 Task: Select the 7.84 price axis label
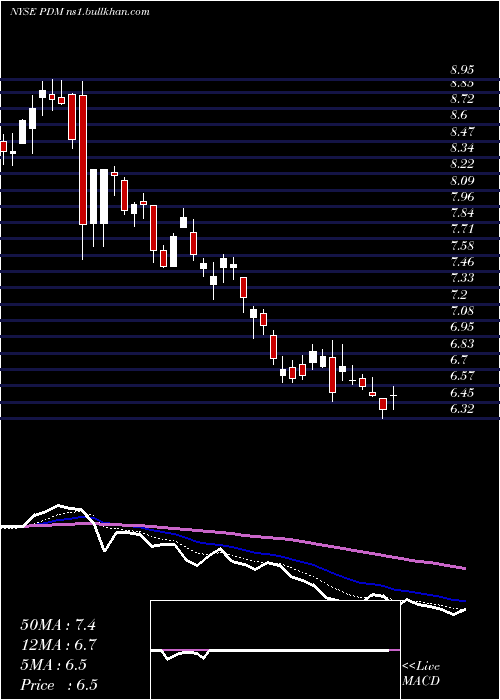point(462,213)
